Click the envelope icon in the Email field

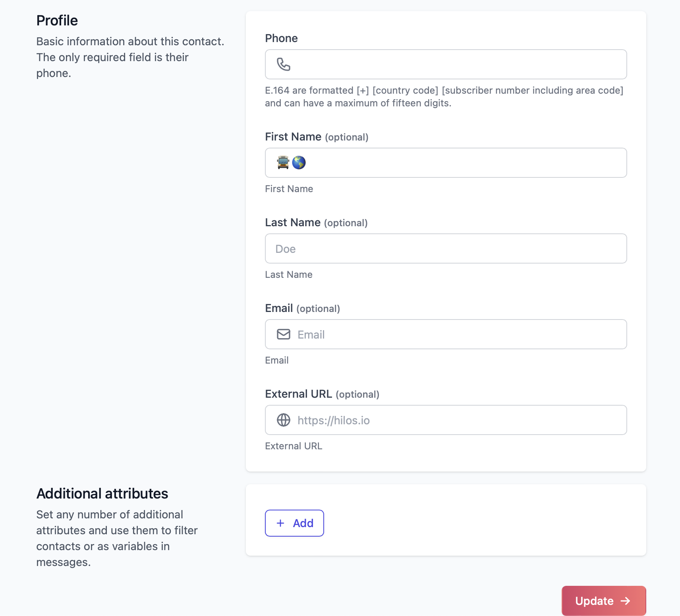click(283, 334)
